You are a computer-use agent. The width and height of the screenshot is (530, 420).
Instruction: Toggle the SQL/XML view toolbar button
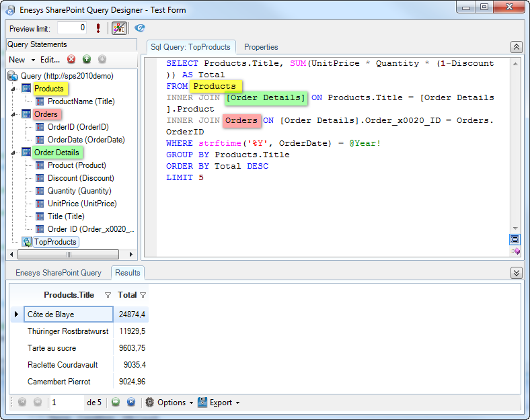coord(119,28)
